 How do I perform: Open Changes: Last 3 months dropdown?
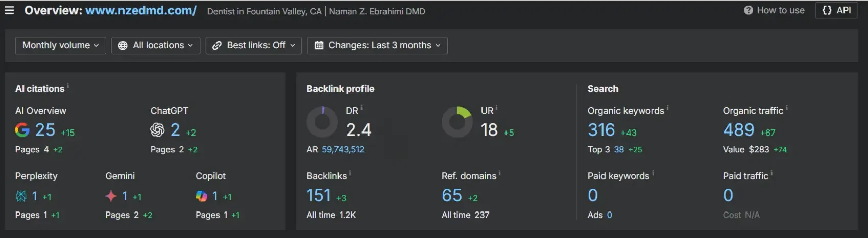click(x=377, y=45)
